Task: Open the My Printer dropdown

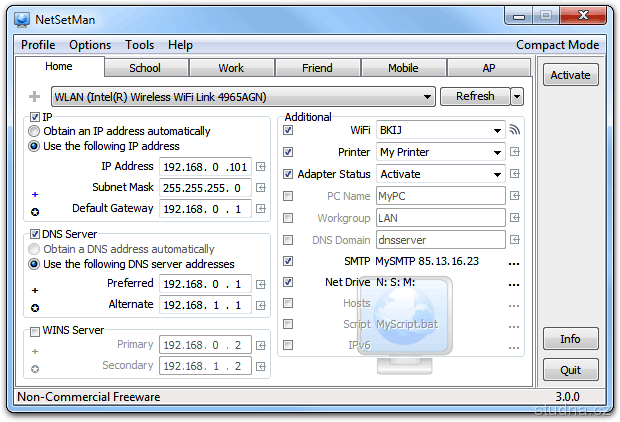Action: coord(440,152)
